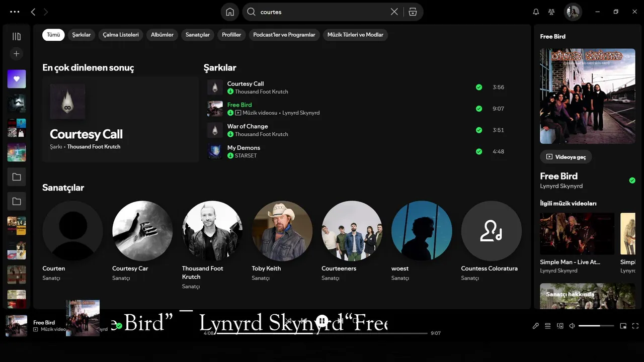Viewport: 644px width, 362px height.
Task: Pause playback of Free Bird
Action: click(323, 321)
